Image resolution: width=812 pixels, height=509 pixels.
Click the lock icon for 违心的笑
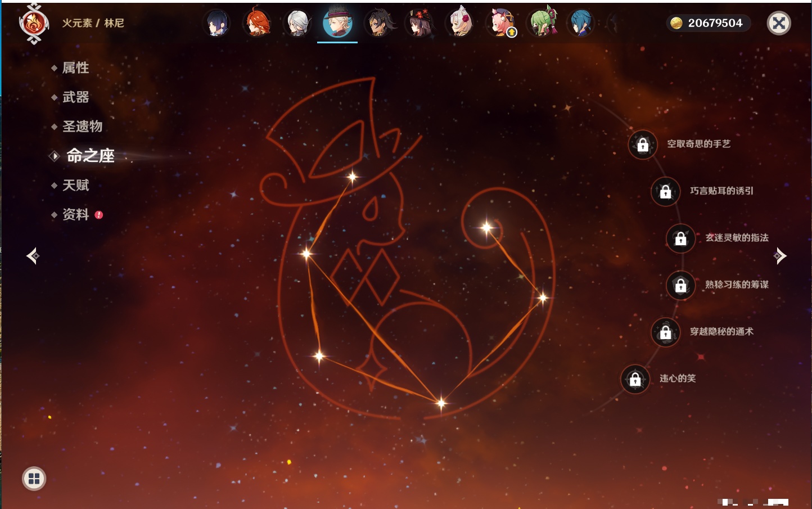pos(635,380)
